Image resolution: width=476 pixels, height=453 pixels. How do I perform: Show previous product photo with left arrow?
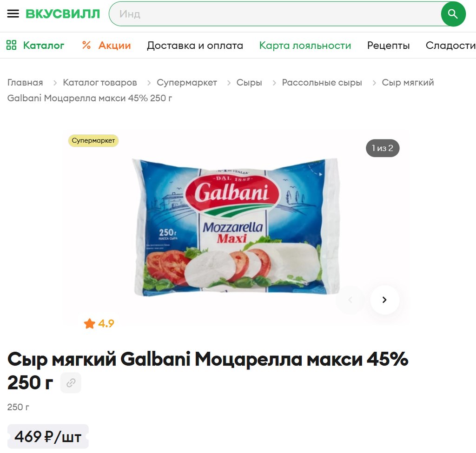pyautogui.click(x=350, y=300)
